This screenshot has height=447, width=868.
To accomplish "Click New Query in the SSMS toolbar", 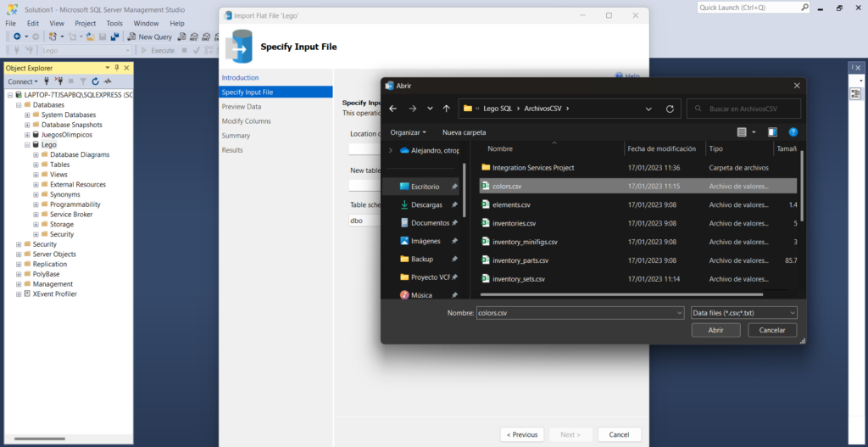I will click(x=150, y=36).
